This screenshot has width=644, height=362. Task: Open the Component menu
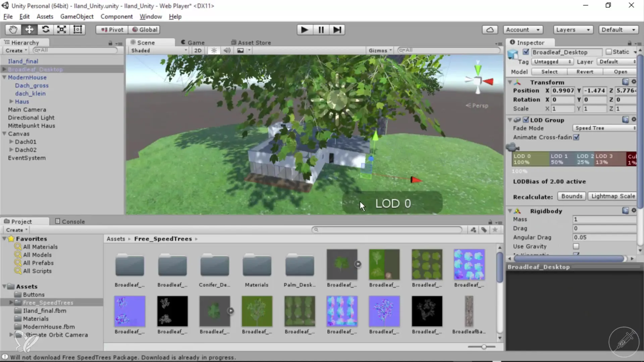(116, 16)
